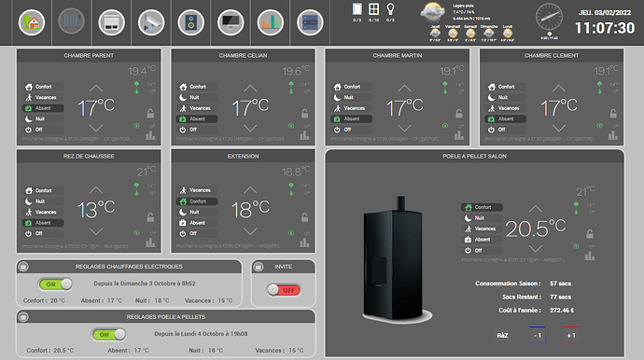Click the RàZ reset button for pellet sacks
This screenshot has height=360, width=644.
(x=502, y=336)
